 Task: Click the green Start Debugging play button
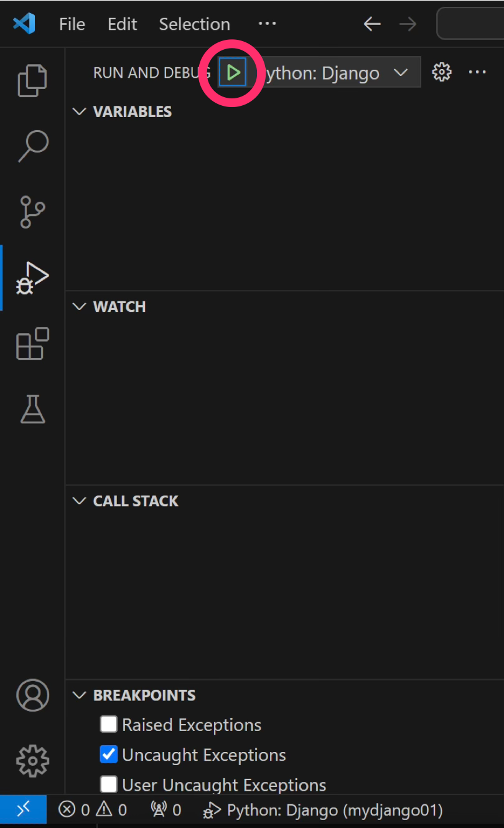pos(233,73)
